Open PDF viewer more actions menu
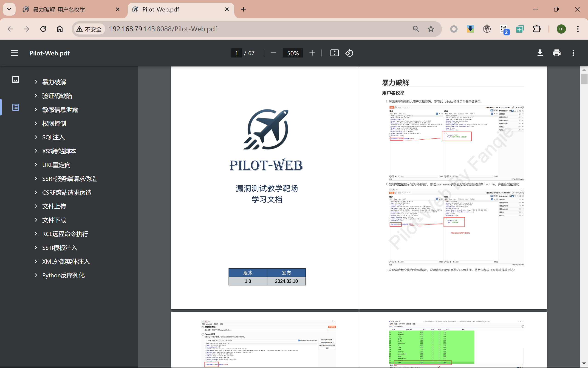588x368 pixels. 573,53
